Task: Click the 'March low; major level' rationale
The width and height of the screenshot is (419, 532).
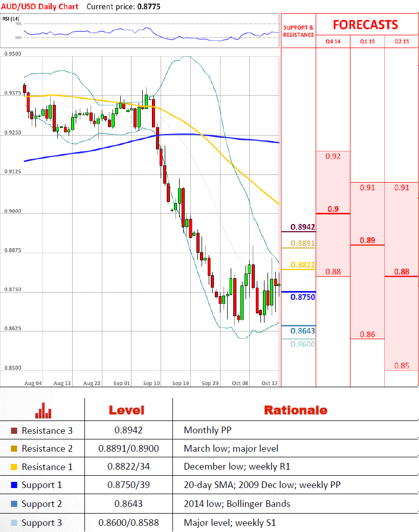Action: click(x=231, y=449)
